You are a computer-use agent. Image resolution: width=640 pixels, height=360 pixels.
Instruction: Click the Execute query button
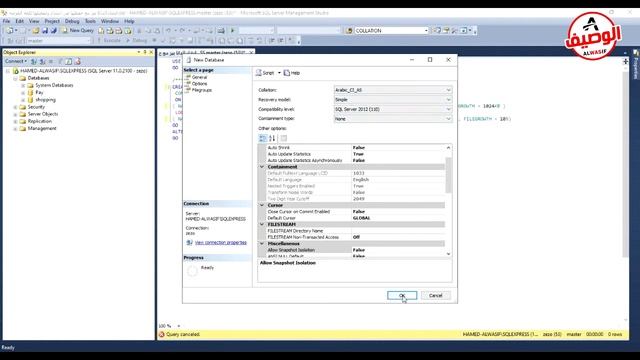coord(109,40)
